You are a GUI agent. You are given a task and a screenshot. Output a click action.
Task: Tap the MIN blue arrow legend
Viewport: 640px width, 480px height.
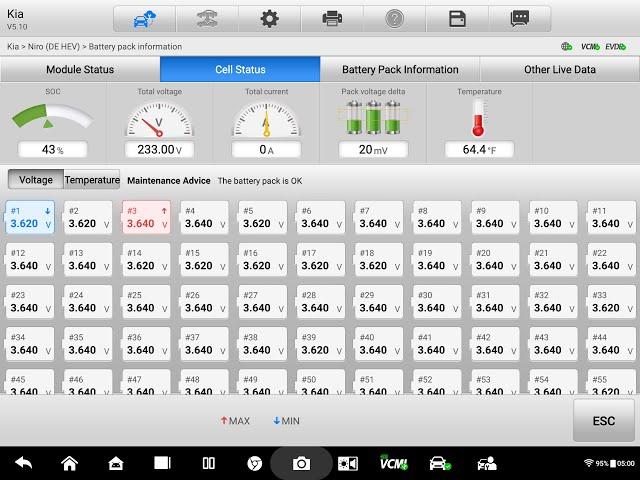tap(287, 421)
